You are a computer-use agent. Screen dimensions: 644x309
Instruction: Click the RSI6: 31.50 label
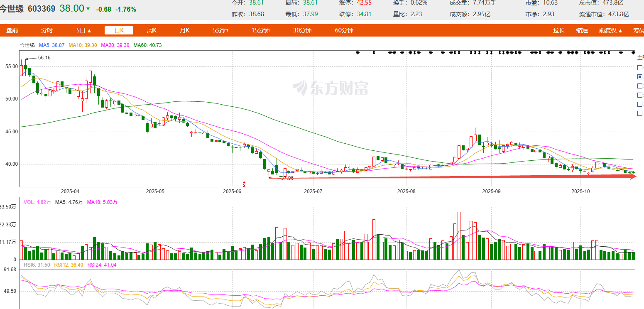tap(37, 265)
